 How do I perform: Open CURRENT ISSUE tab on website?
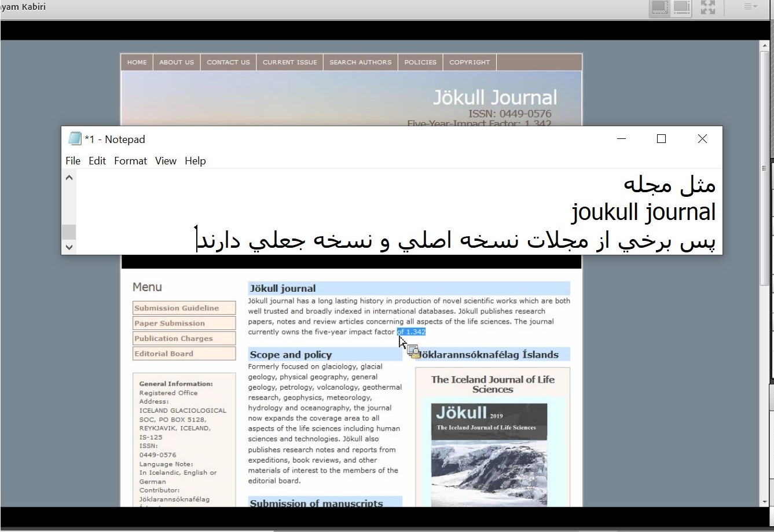[x=289, y=62]
